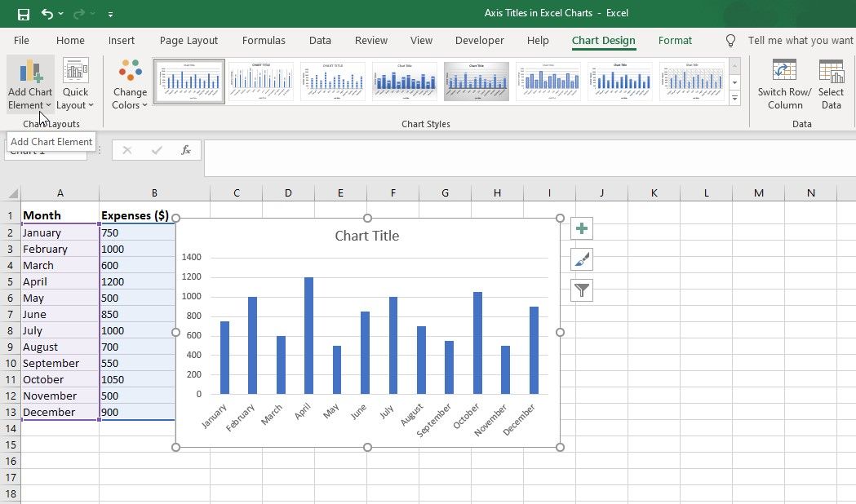Open the Chart Elements plus button

pyautogui.click(x=582, y=229)
